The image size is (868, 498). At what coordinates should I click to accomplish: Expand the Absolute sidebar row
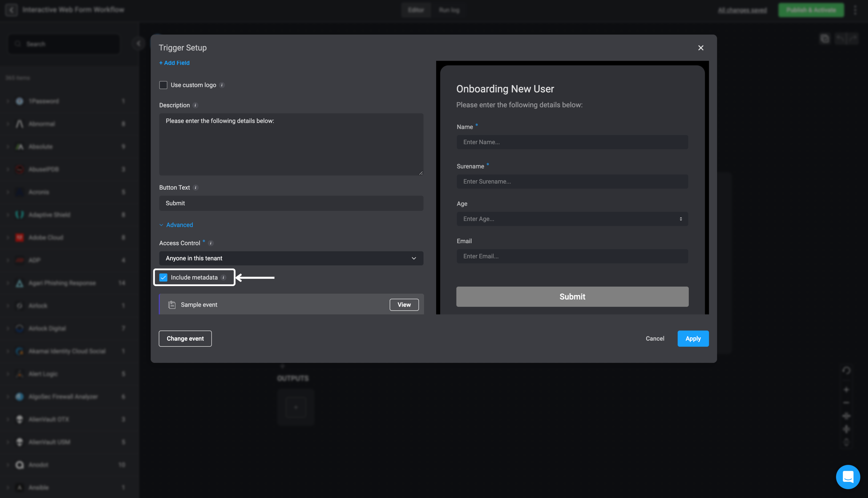8,147
